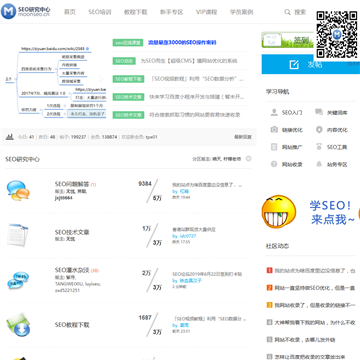Open the SEO技术文章 forum

coord(72,232)
